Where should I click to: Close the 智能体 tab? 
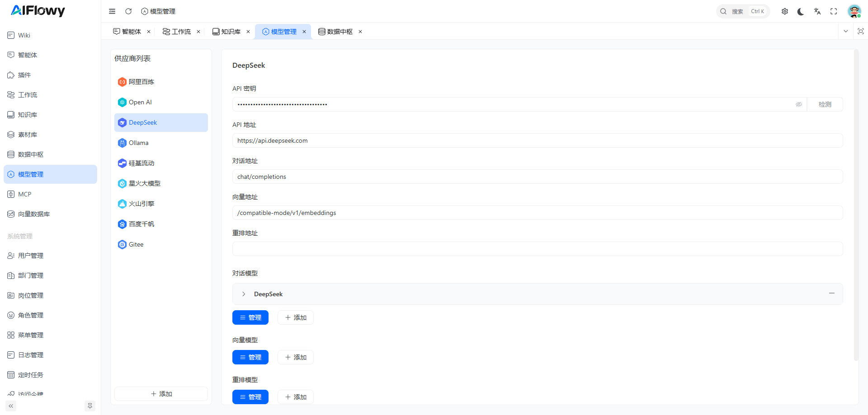click(149, 32)
